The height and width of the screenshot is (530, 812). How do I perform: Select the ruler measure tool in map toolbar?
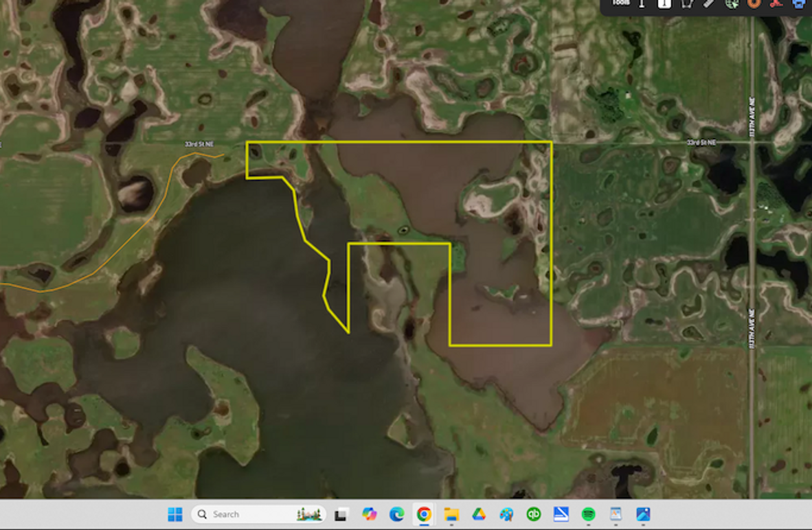[708, 4]
